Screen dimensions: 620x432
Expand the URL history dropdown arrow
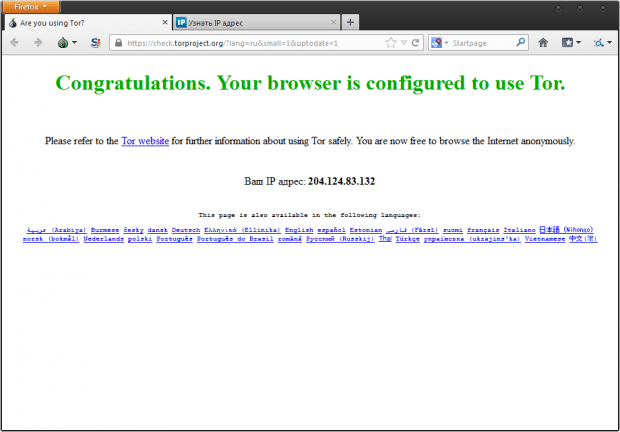click(x=403, y=43)
